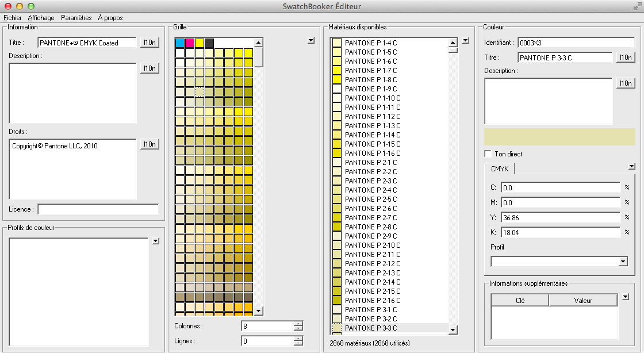644x353 pixels.
Task: Select the cyan swatch in the grid
Action: tap(180, 43)
